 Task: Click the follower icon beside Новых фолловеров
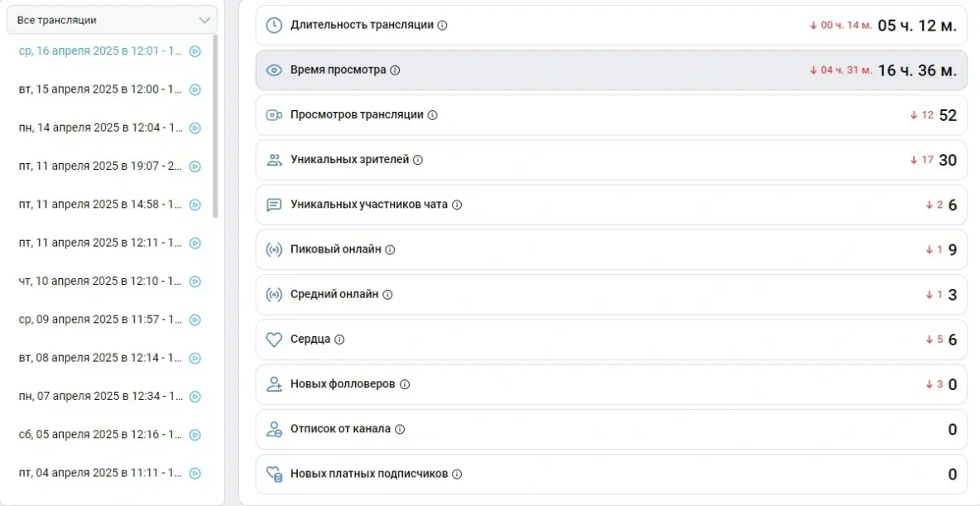[274, 384]
